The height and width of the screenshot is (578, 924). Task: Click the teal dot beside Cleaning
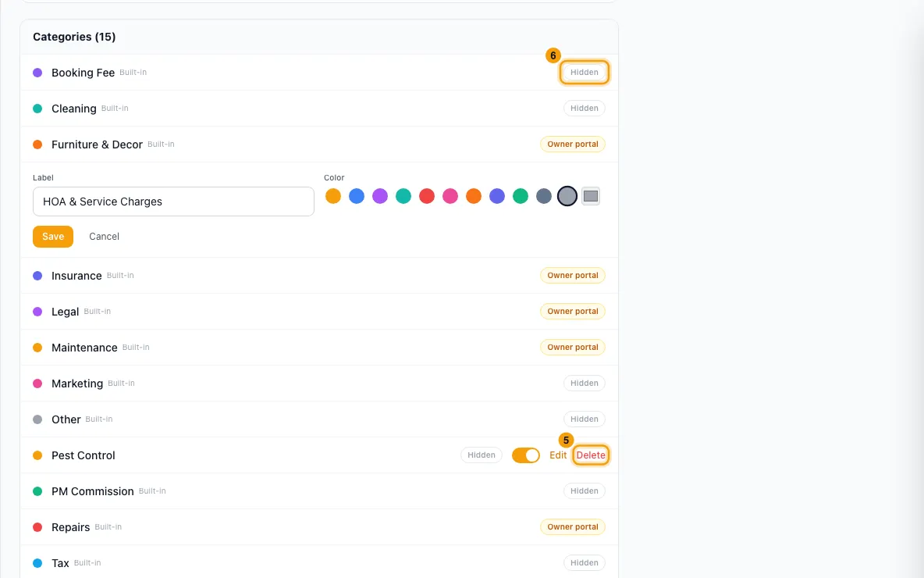pos(37,109)
